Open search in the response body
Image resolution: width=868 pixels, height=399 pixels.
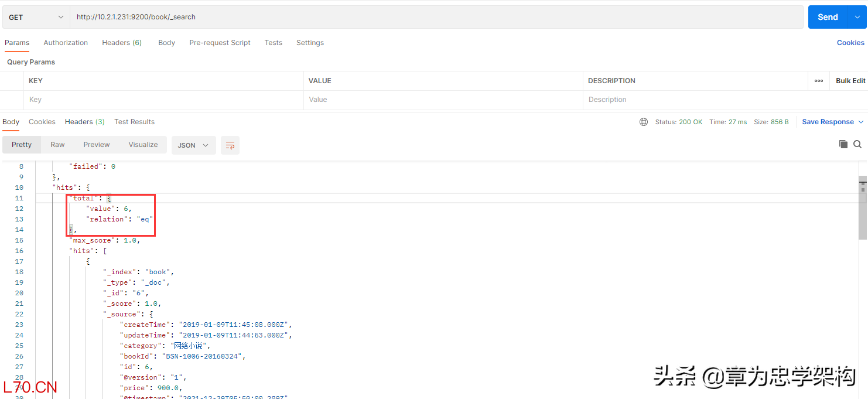[x=857, y=144]
